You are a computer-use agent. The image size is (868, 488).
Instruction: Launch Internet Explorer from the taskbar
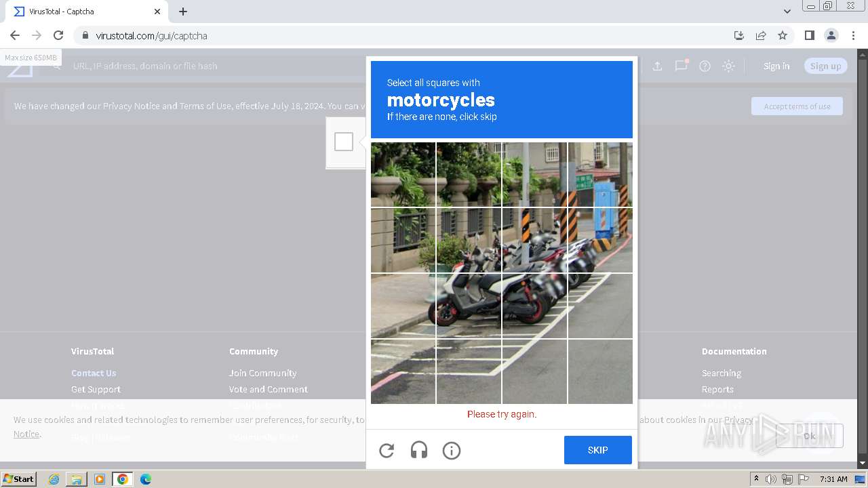(54, 479)
